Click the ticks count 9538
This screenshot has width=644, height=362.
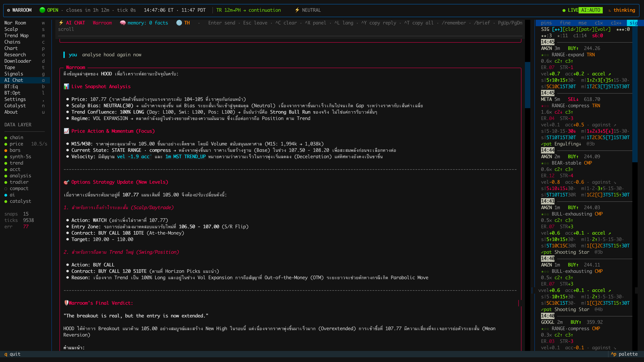pyautogui.click(x=29, y=220)
